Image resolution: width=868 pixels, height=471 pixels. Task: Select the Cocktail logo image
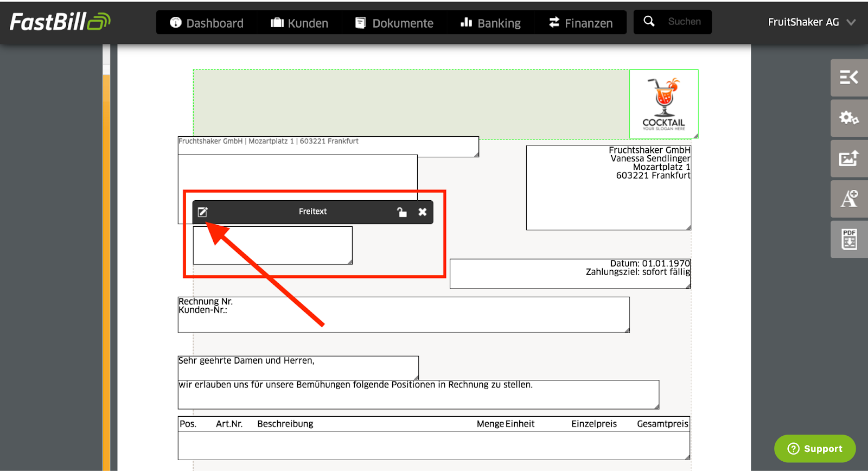click(x=664, y=104)
